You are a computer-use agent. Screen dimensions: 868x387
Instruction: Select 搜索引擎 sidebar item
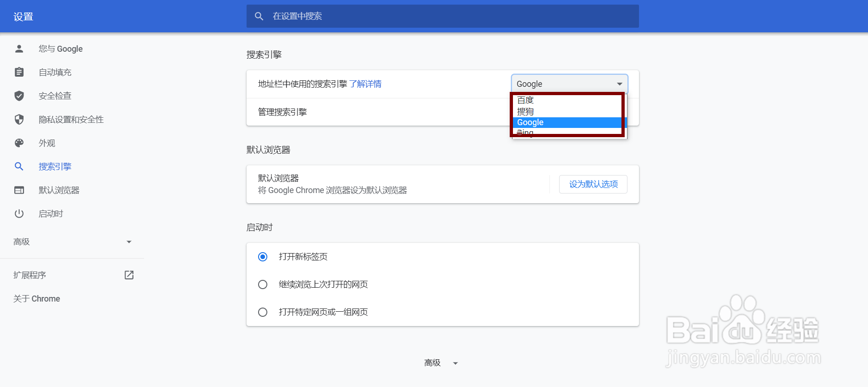[x=55, y=166]
